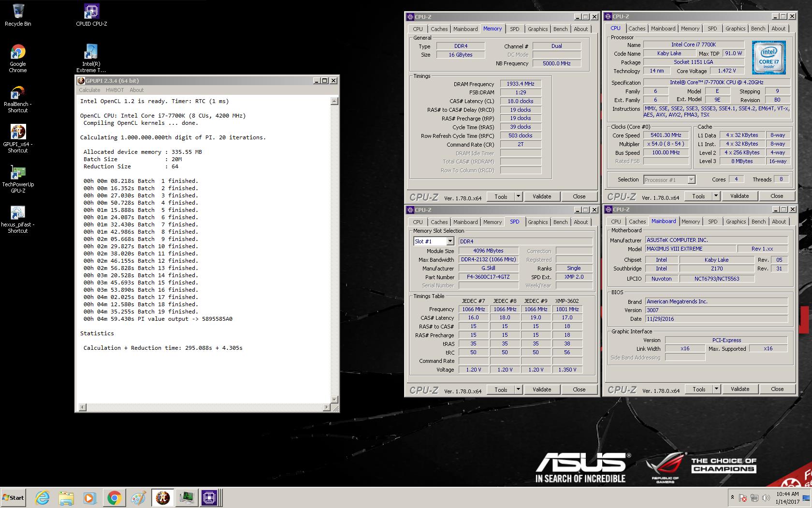Show hidden system tray icons

click(x=732, y=497)
